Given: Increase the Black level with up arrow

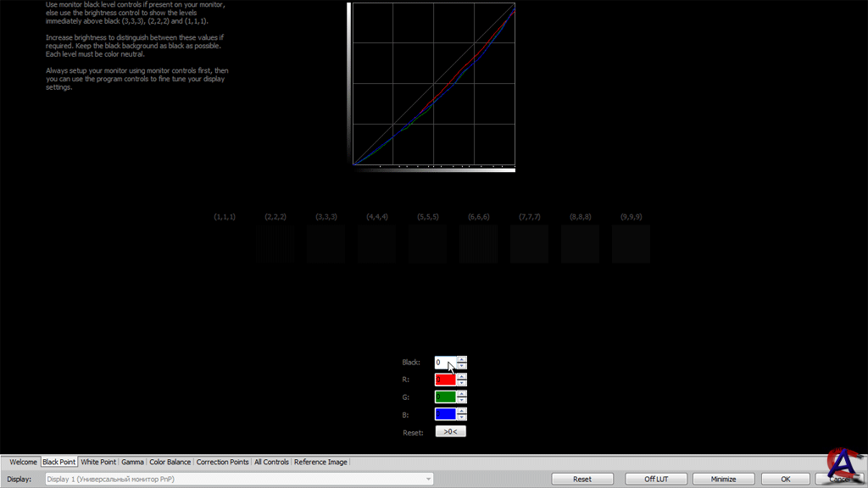Looking at the screenshot, I should [x=462, y=359].
